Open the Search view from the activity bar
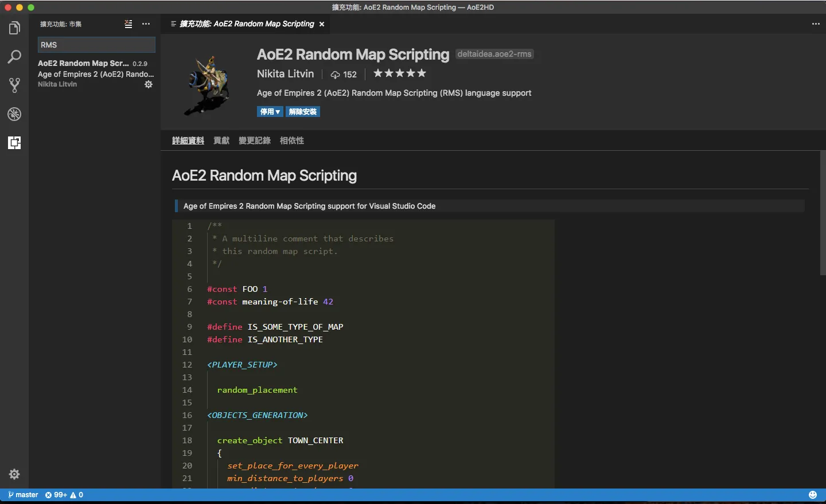The image size is (826, 504). [14, 56]
